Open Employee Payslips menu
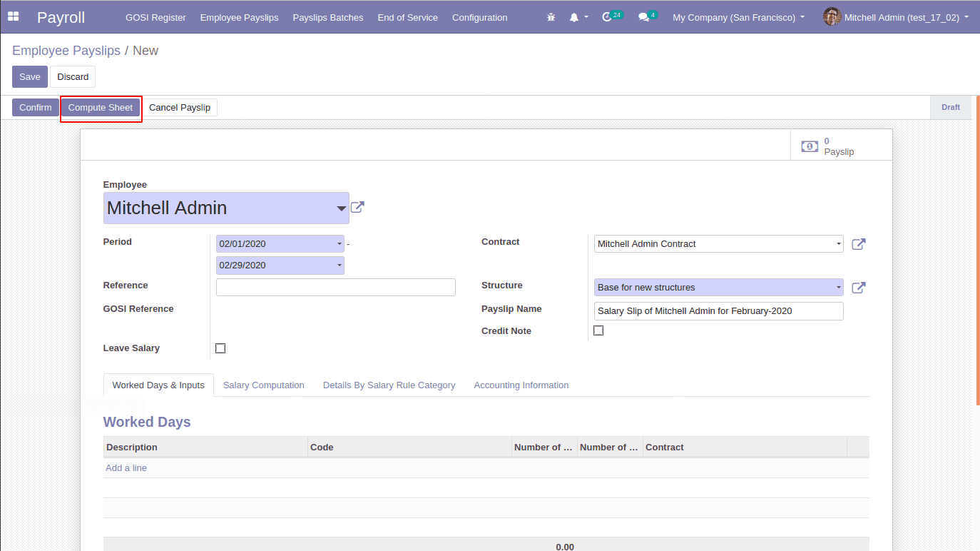 (x=240, y=17)
